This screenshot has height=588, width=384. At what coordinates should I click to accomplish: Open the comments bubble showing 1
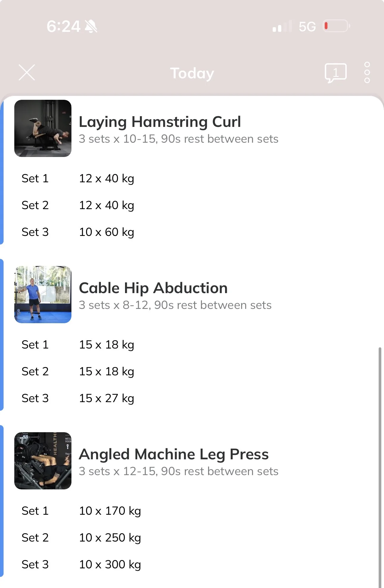point(336,73)
